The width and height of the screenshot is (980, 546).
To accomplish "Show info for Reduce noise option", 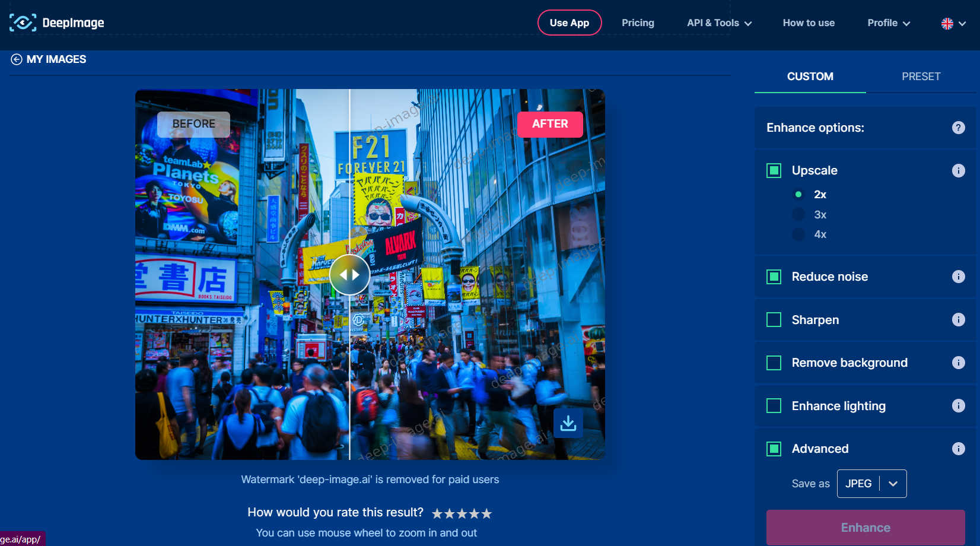I will point(959,277).
